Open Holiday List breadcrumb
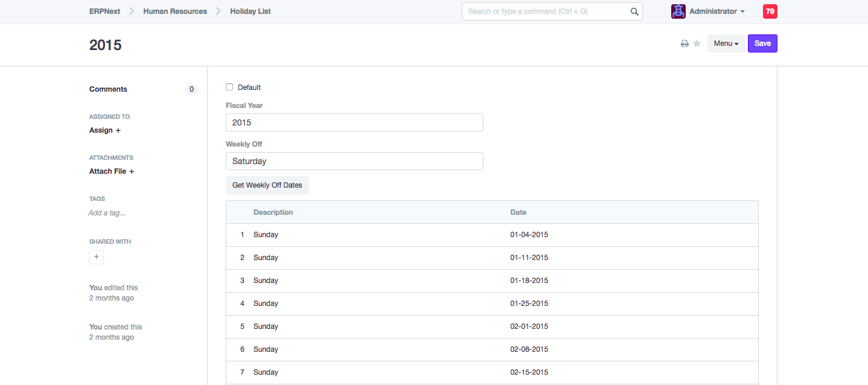Image resolution: width=868 pixels, height=385 pixels. point(251,11)
